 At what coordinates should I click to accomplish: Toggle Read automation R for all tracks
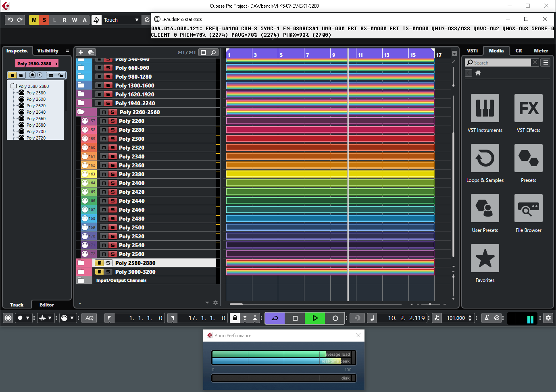65,20
